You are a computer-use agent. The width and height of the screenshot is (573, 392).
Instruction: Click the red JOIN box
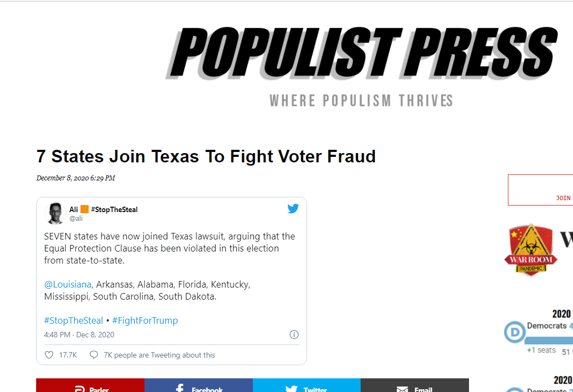coord(541,190)
